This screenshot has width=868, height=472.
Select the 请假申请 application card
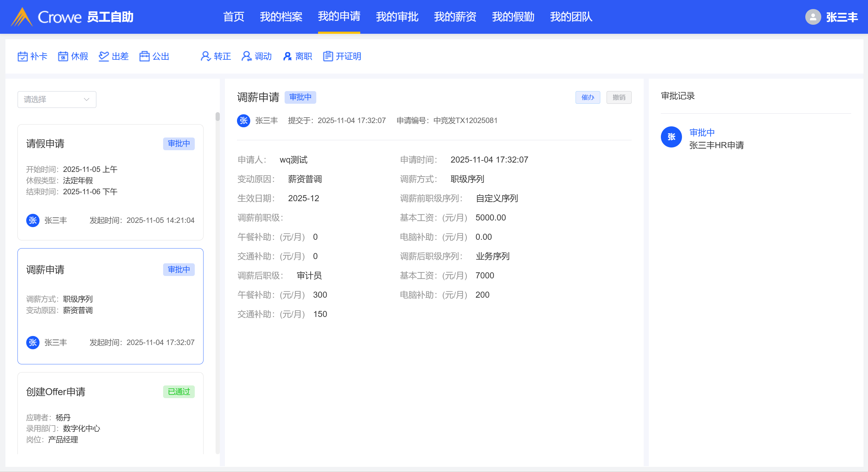110,182
